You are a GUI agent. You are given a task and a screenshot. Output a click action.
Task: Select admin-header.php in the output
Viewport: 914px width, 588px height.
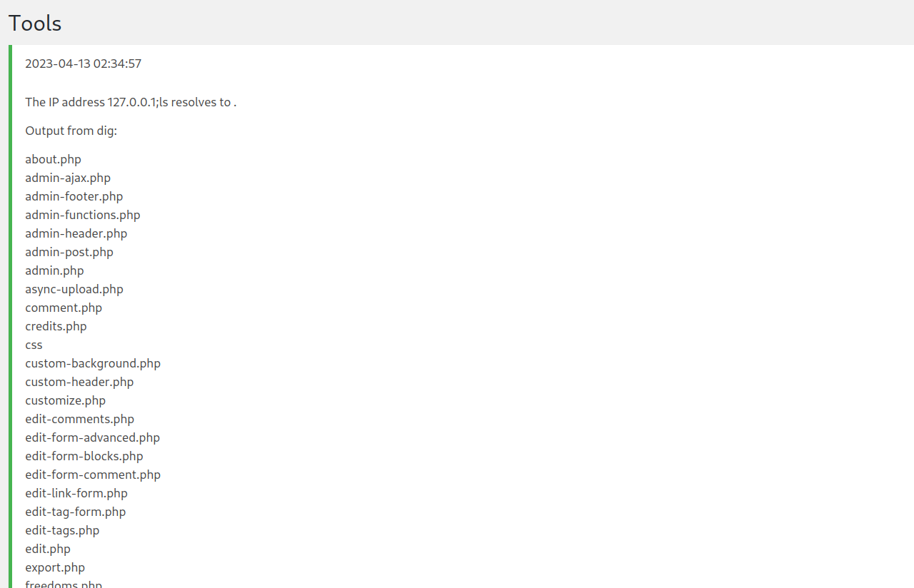[x=76, y=233]
